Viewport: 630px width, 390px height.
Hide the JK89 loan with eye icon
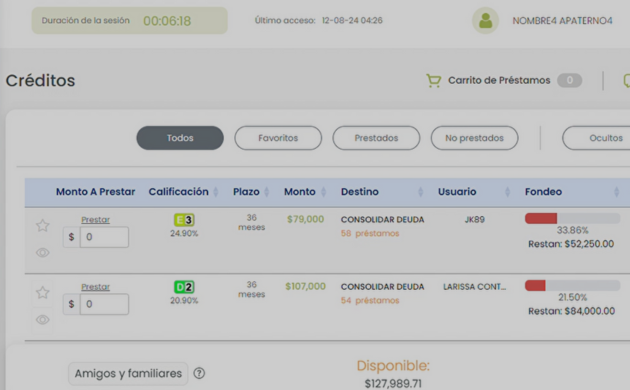43,253
